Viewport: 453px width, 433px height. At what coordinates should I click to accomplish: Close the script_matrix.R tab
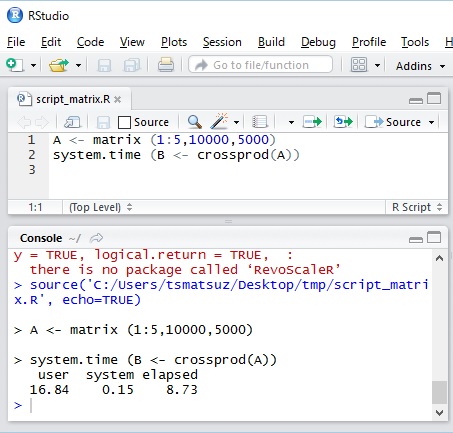pos(117,99)
